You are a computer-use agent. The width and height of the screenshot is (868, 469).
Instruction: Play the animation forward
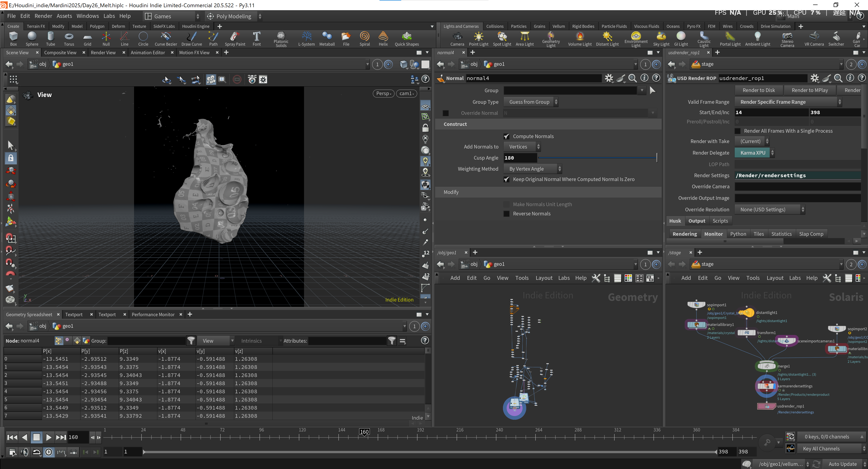(48, 437)
